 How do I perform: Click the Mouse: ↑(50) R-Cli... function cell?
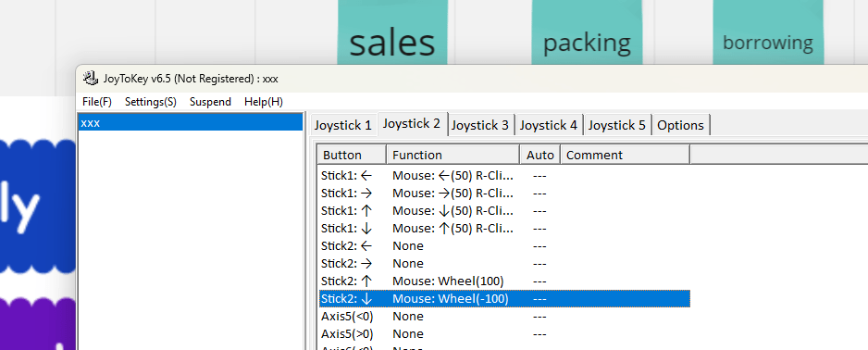click(x=453, y=228)
